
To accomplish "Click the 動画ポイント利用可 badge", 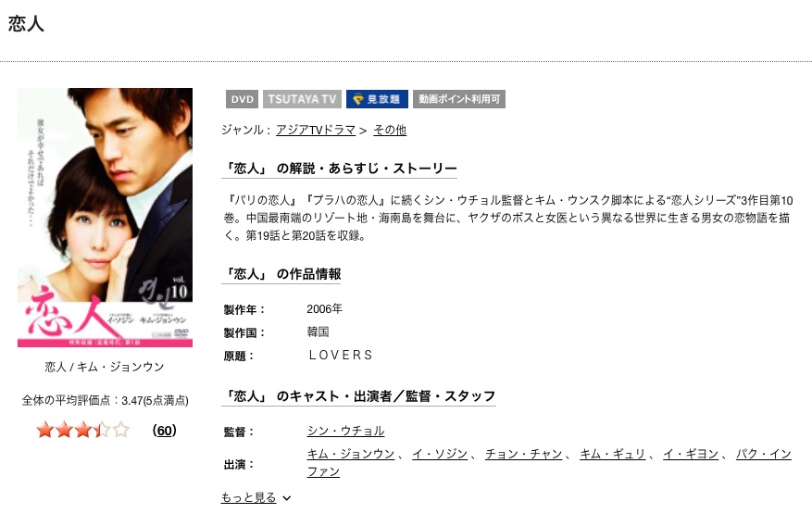I will point(459,99).
